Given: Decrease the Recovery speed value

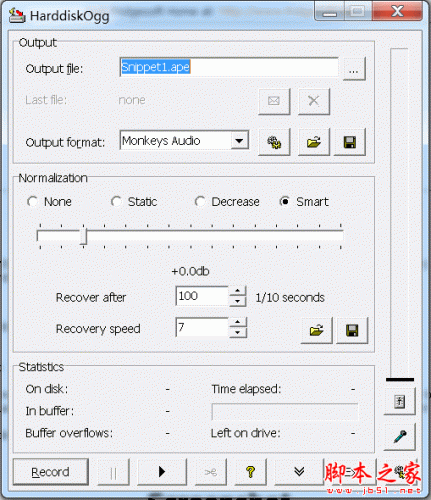Looking at the screenshot, I should pyautogui.click(x=237, y=333).
